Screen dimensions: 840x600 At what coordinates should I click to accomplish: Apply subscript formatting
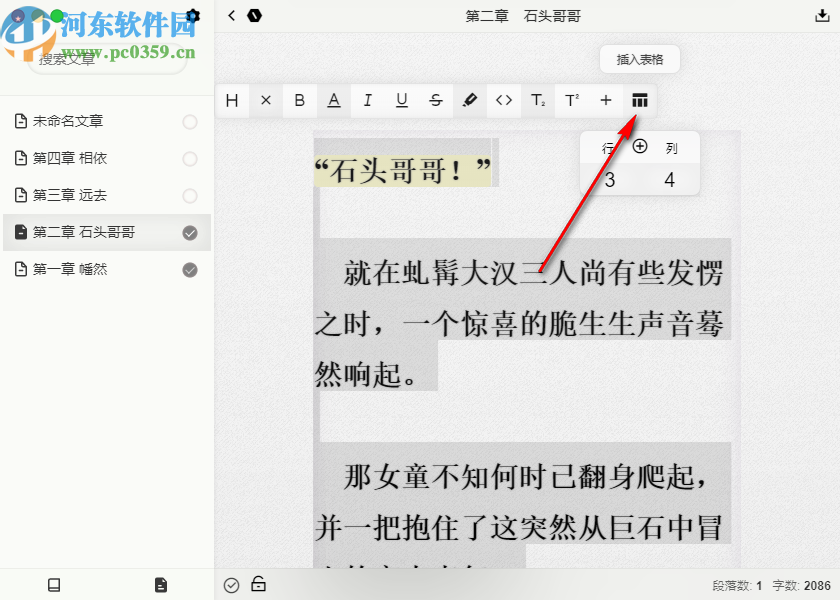tap(538, 100)
